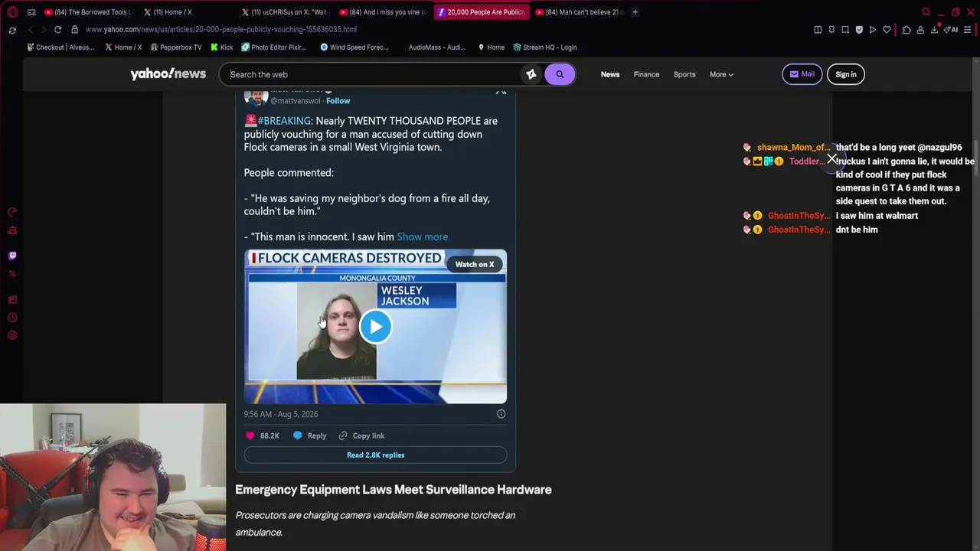The height and width of the screenshot is (551, 980).
Task: Open the easy setup sliders icon
Action: [968, 30]
